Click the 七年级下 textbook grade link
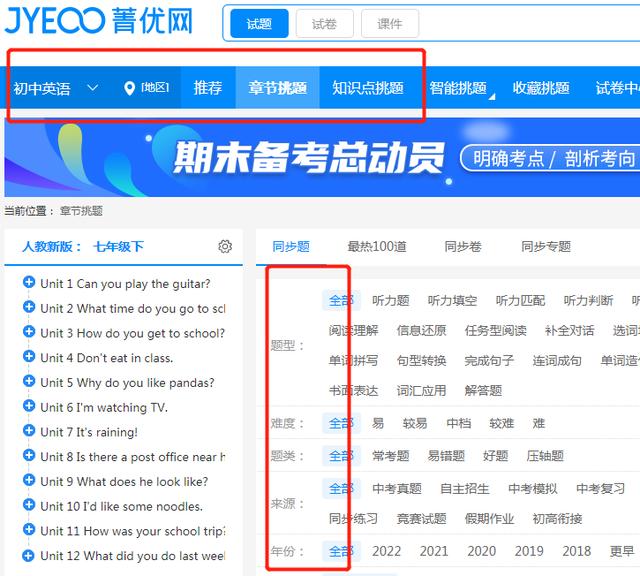The image size is (640, 576). (x=118, y=246)
